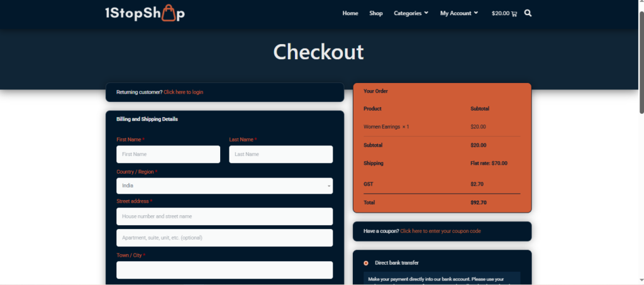Click the Town / City input field
This screenshot has width=644, height=285.
click(225, 270)
